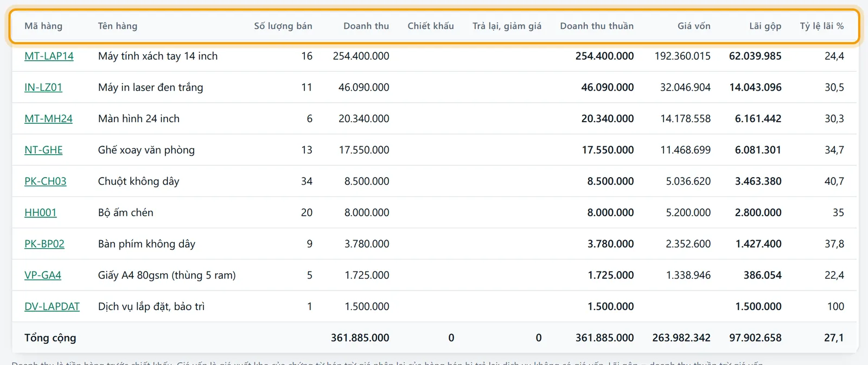Click cost value 14.178.558

coord(685,118)
